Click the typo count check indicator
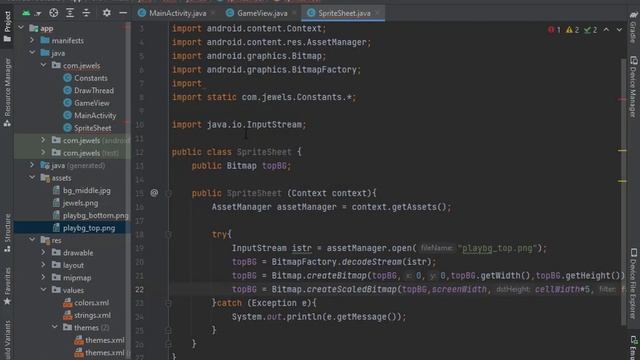Image resolution: width=640 pixels, height=360 pixels. pos(591,30)
